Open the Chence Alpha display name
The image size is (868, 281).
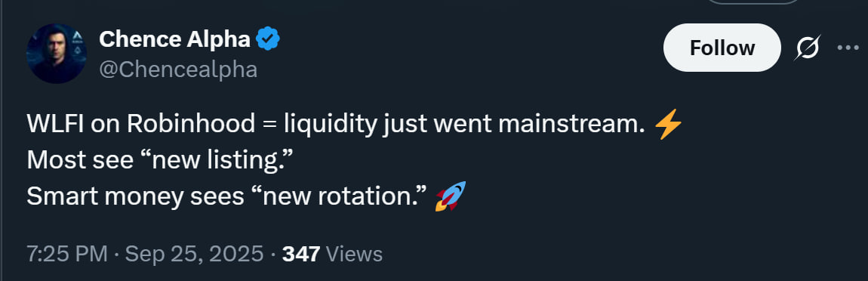click(x=174, y=39)
